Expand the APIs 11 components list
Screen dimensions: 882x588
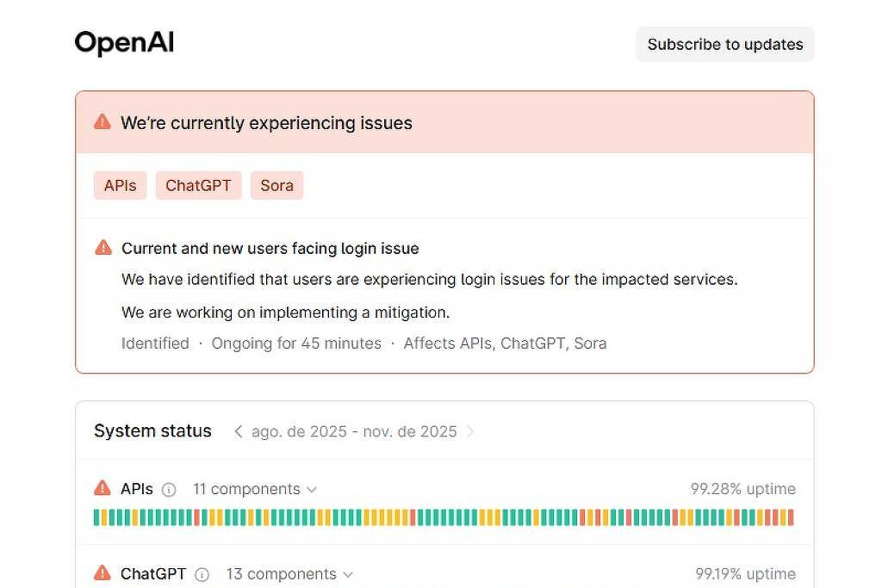coord(254,489)
